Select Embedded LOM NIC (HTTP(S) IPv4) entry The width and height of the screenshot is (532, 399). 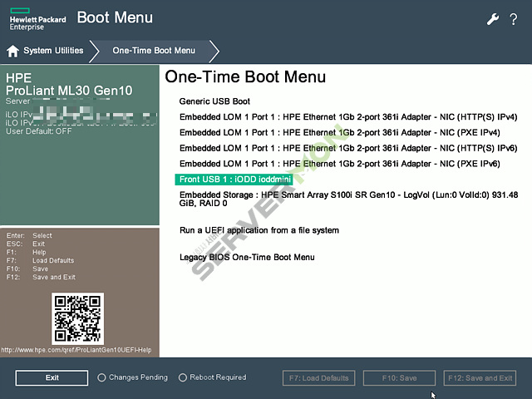[x=348, y=117]
